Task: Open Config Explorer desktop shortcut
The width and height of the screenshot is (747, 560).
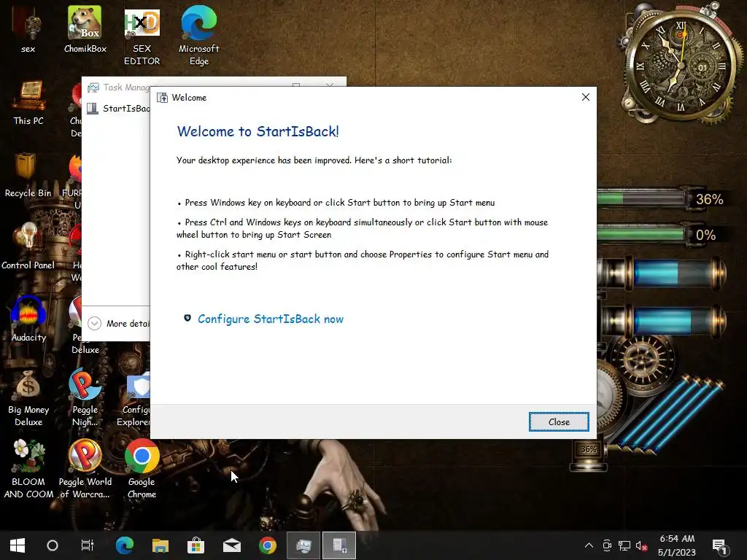Action: point(135,398)
